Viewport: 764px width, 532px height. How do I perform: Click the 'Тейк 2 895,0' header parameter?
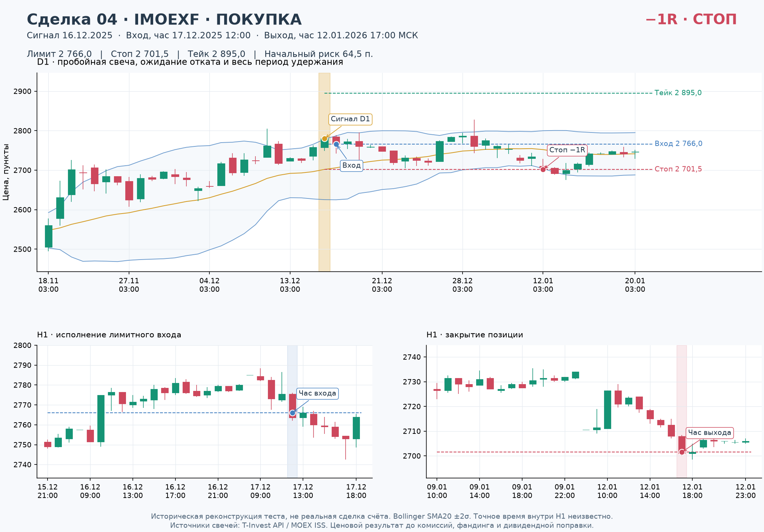pyautogui.click(x=217, y=54)
